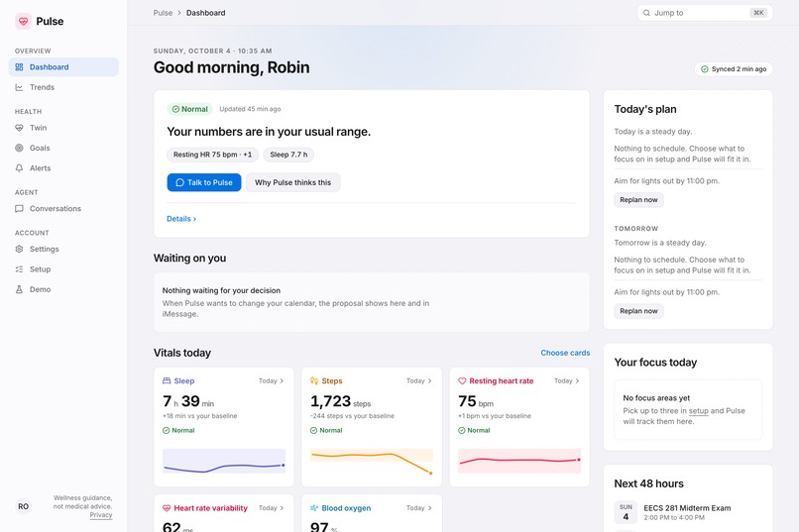Click the Resting HR 75 bpm chip
Screen dimensions: 799x532
click(x=212, y=155)
